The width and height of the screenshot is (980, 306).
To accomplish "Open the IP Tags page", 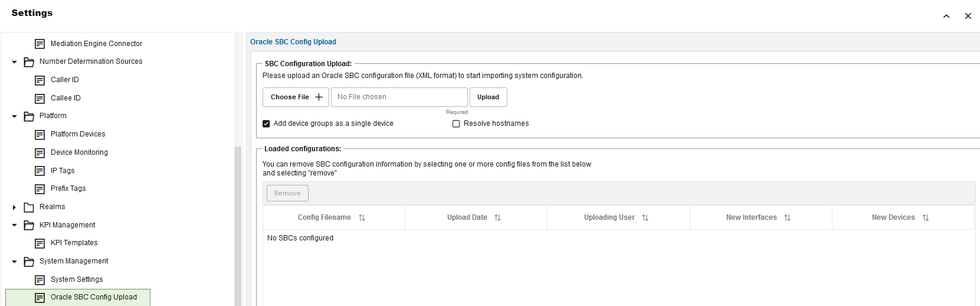I will pyautogui.click(x=63, y=171).
